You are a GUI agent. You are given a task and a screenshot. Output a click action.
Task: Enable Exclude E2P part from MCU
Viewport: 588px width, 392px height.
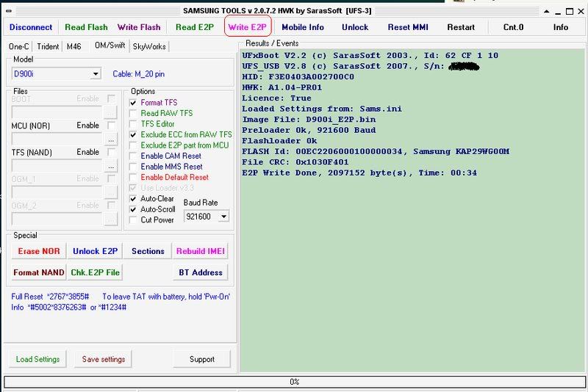click(x=133, y=145)
